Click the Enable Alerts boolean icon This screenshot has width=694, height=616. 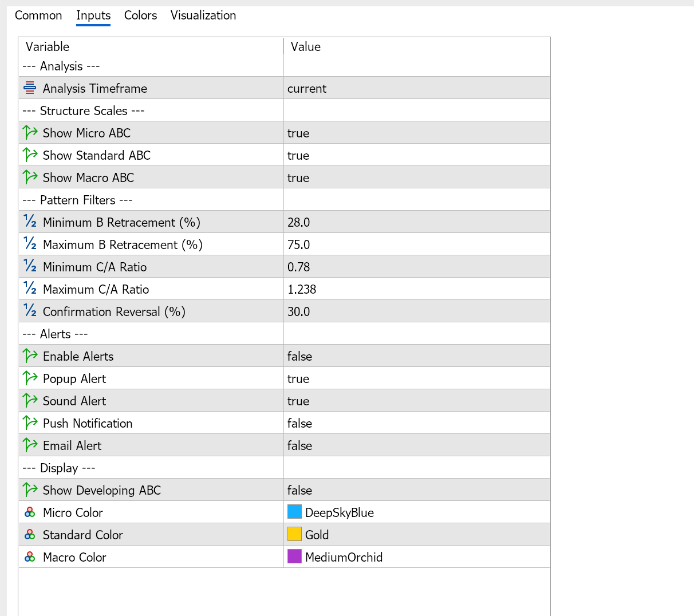point(30,356)
